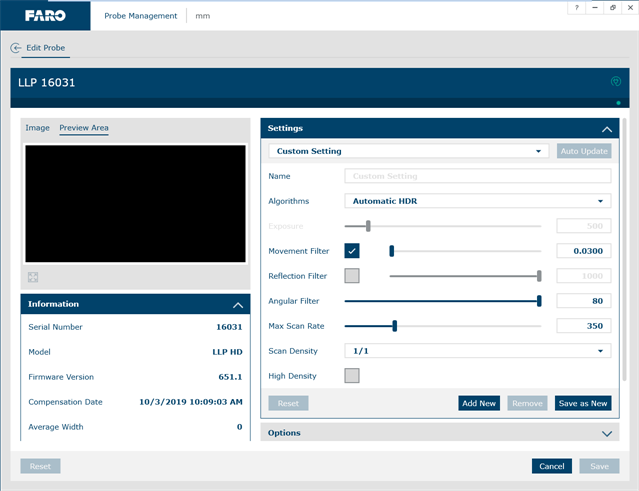
Task: Open the Algorithms Automatic HDR dropdown
Action: coord(477,201)
